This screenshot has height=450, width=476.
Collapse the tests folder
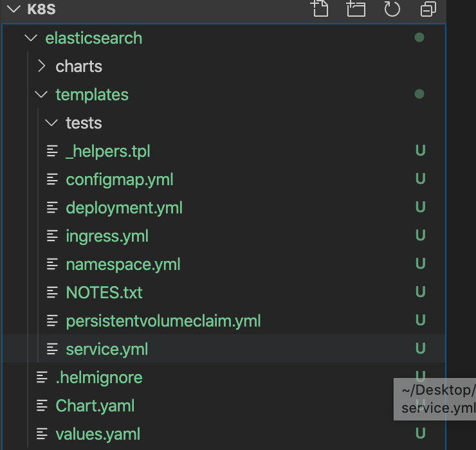coord(52,123)
